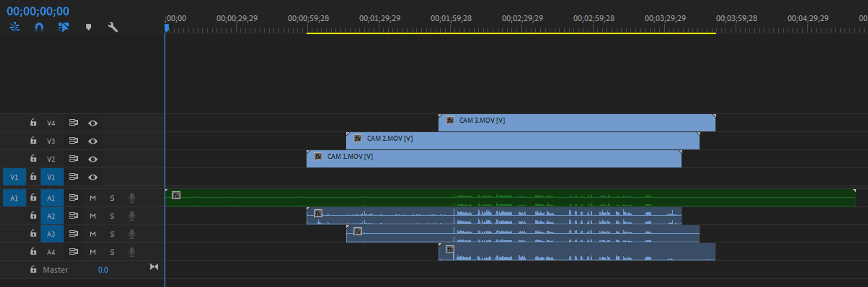Click Master track volume value 0.0

103,270
